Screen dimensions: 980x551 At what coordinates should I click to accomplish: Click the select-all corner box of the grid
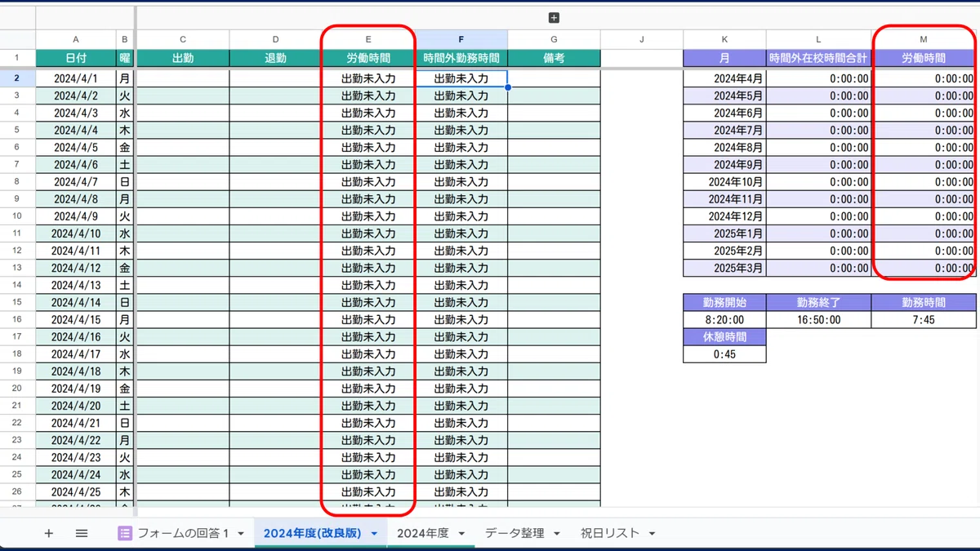(x=17, y=39)
